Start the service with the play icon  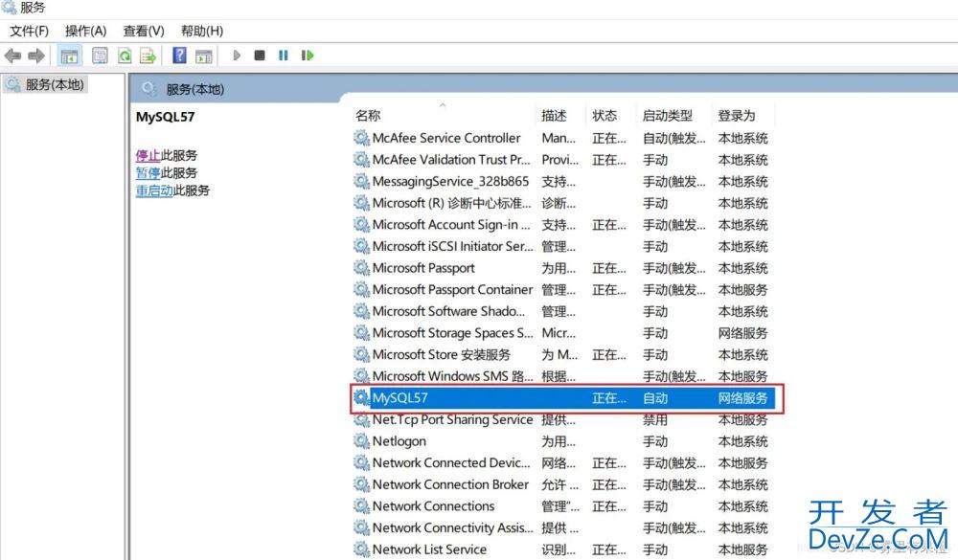[x=237, y=56]
